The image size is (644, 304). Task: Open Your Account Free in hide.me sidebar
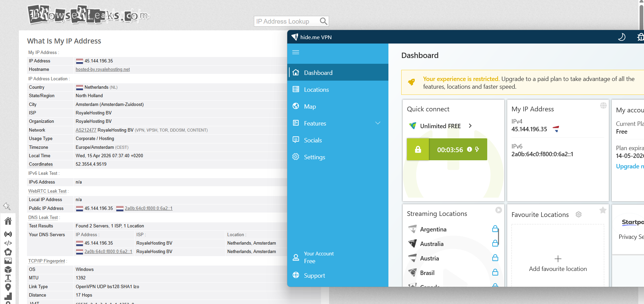click(339, 257)
